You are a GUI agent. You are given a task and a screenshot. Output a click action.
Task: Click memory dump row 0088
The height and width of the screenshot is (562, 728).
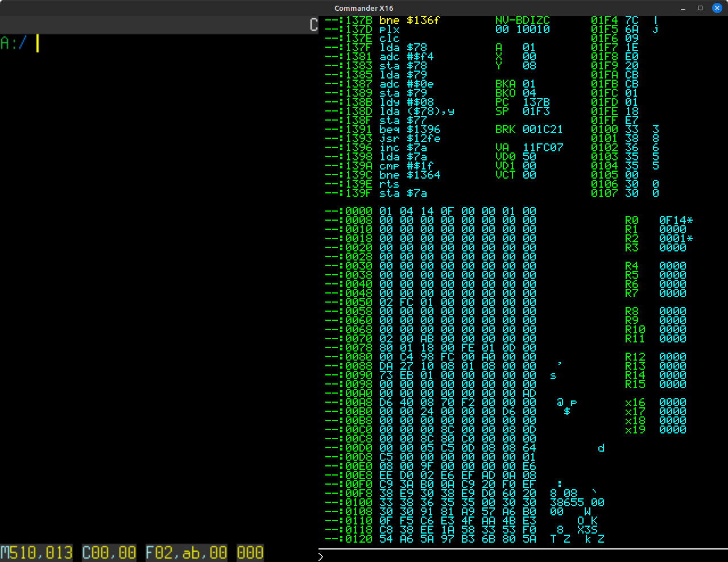pyautogui.click(x=444, y=366)
